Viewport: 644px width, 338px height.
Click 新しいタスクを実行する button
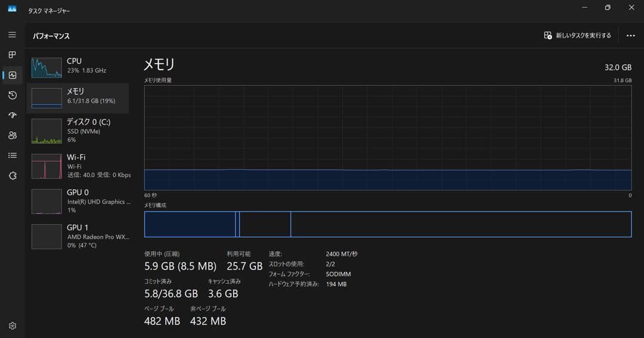click(577, 36)
